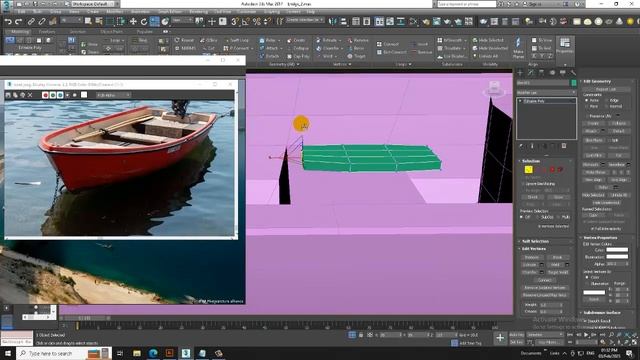
Task: Click Hide Unselected in Edit Geometry rollout
Action: pos(606,202)
